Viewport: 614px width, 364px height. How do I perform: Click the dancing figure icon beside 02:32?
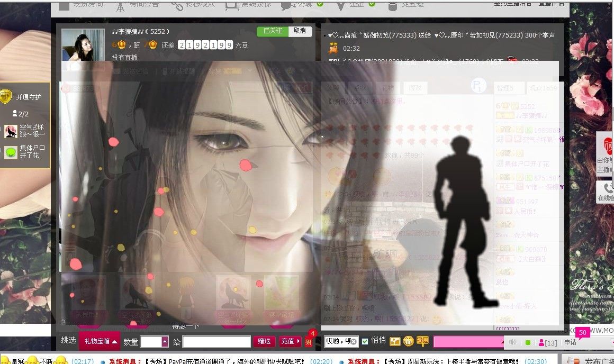point(333,48)
